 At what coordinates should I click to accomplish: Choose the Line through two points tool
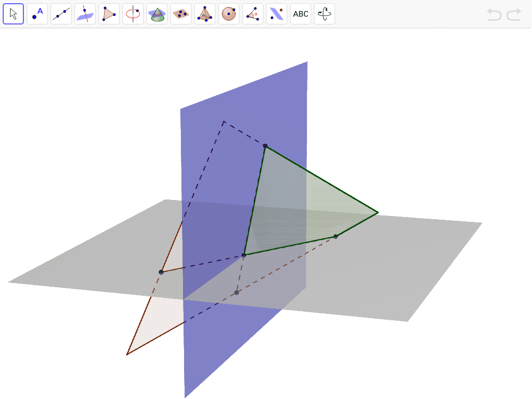(x=61, y=14)
